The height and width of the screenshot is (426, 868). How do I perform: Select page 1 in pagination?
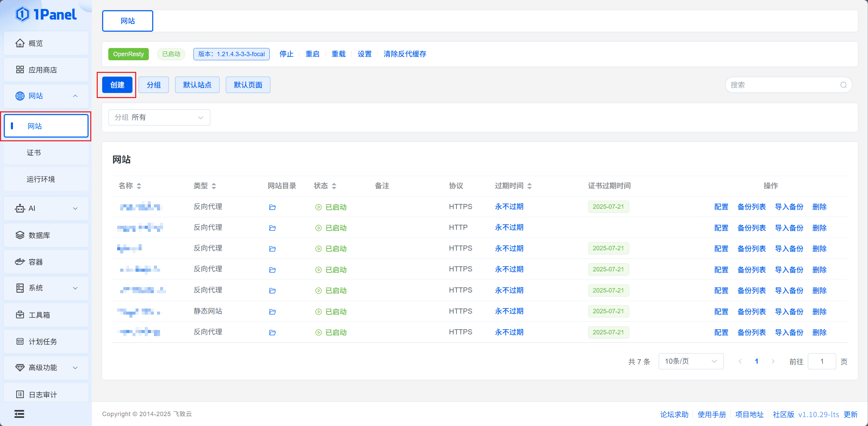[x=756, y=361]
